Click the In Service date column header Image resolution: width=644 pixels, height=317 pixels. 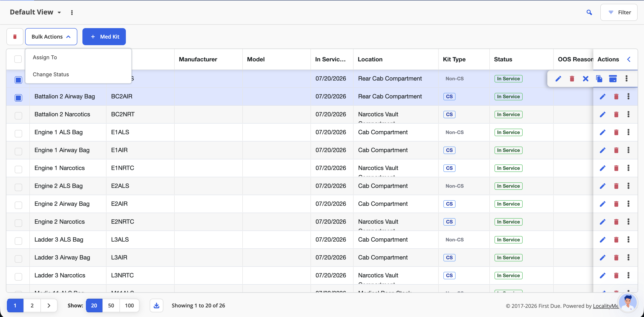coord(330,59)
